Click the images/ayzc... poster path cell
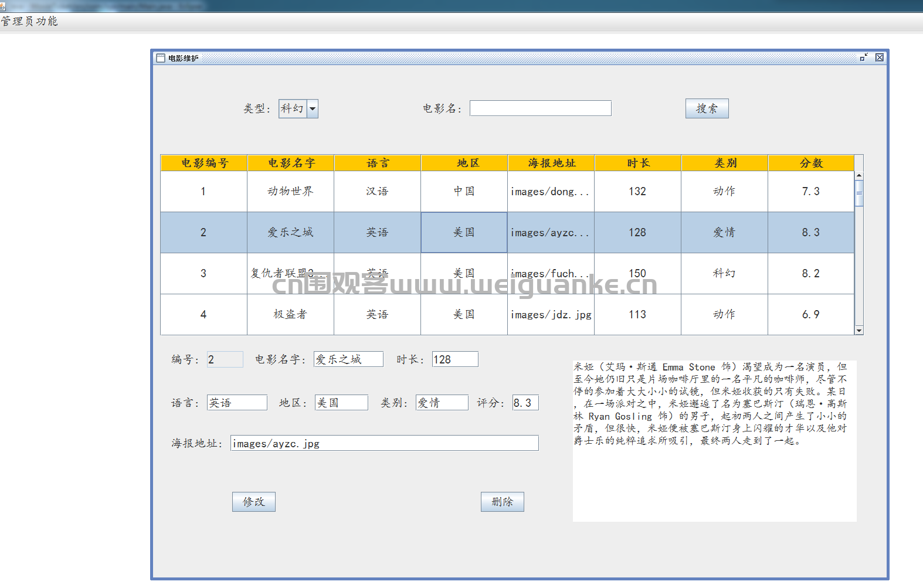The height and width of the screenshot is (588, 923). pyautogui.click(x=551, y=233)
